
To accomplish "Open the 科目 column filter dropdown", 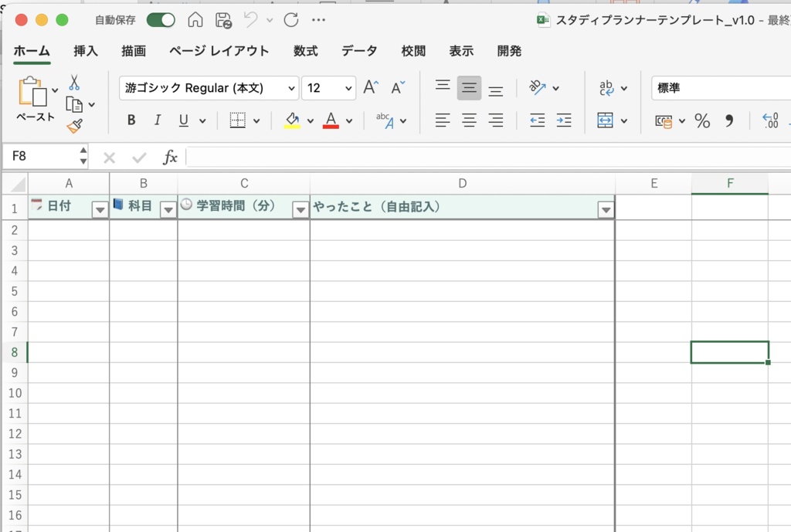I will coord(168,208).
